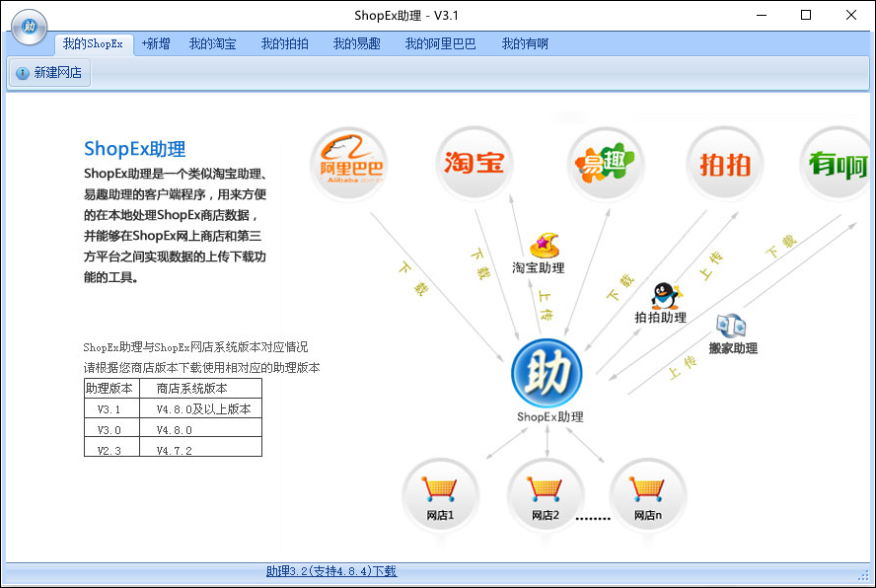Click the 淘宝 Taobao platform icon
Viewport: 876px width, 588px height.
(x=474, y=163)
